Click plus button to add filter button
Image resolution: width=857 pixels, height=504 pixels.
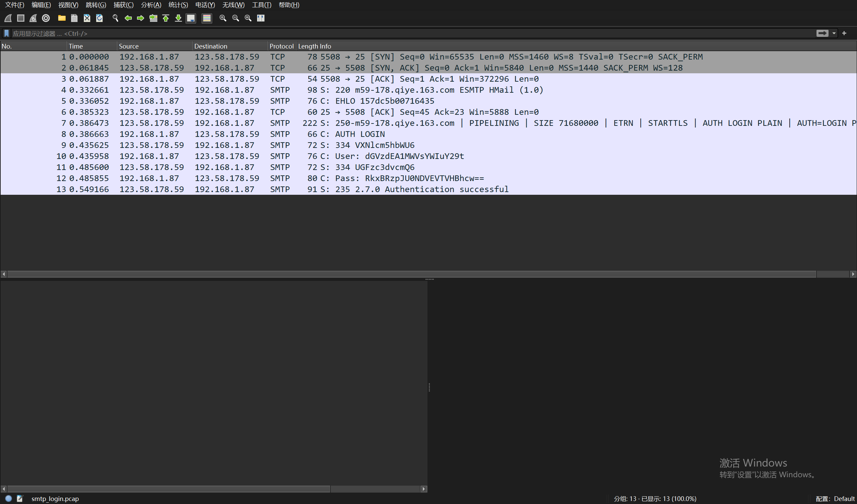point(844,33)
